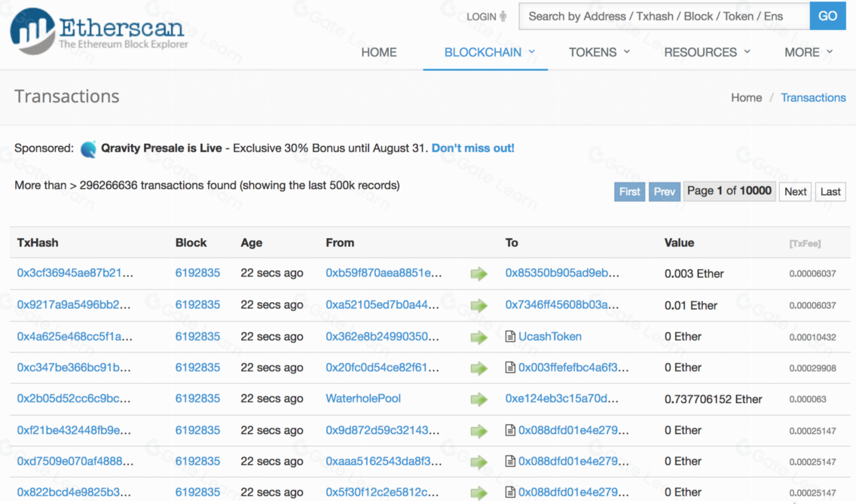Viewport: 856px width, 504px height.
Task: Open the WaterholePool sender address
Action: 363,399
